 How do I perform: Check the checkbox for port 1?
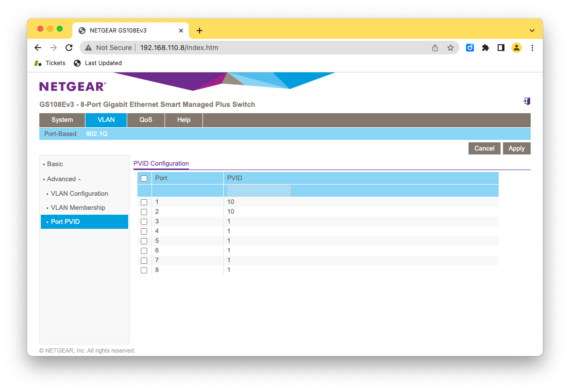144,202
